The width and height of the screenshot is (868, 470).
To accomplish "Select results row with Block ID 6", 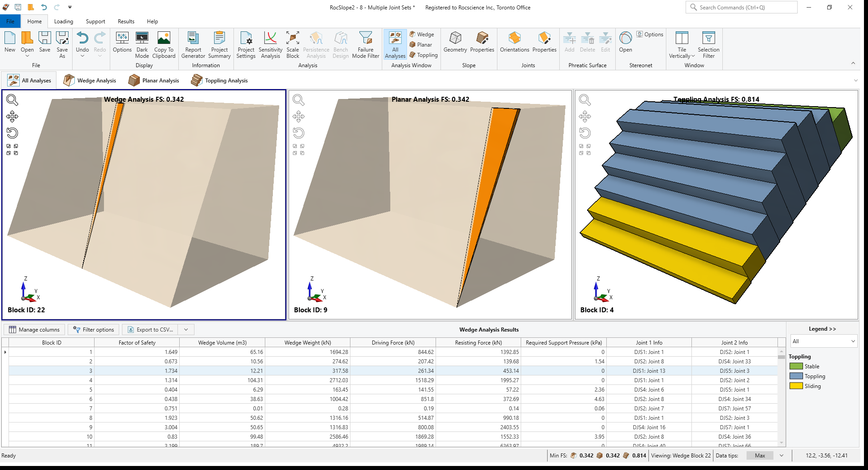I will (x=393, y=399).
